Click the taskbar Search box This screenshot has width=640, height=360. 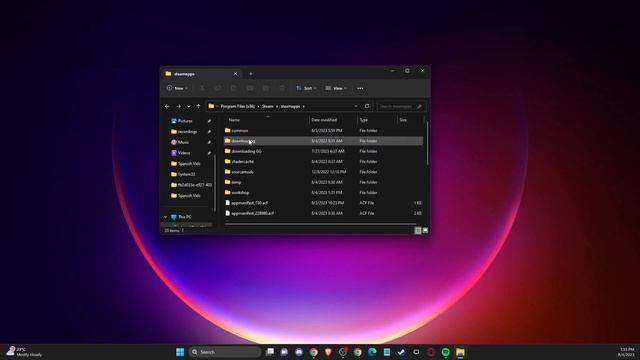click(225, 352)
